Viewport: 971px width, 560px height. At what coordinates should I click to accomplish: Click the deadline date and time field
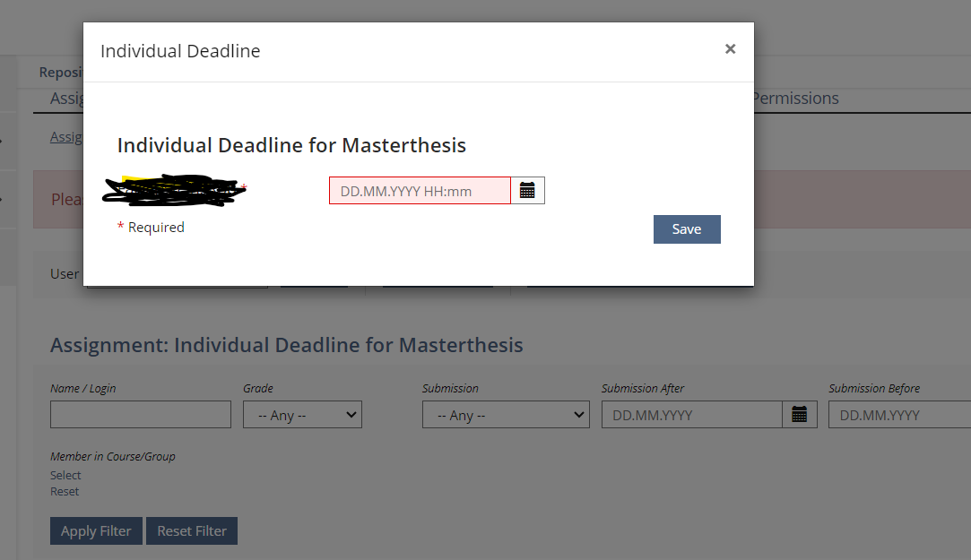tap(420, 191)
